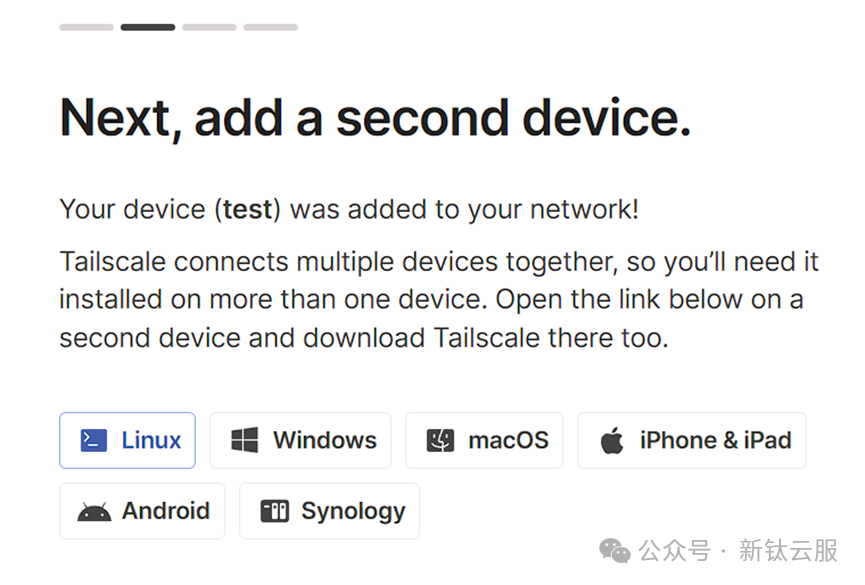Click the macOS Finder icon
The image size is (865, 585).
point(440,440)
